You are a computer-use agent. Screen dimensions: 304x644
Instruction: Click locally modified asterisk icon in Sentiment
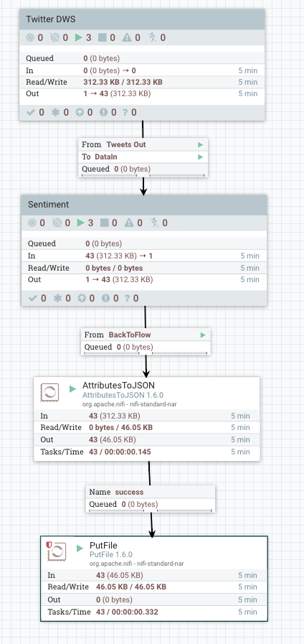coord(57,298)
